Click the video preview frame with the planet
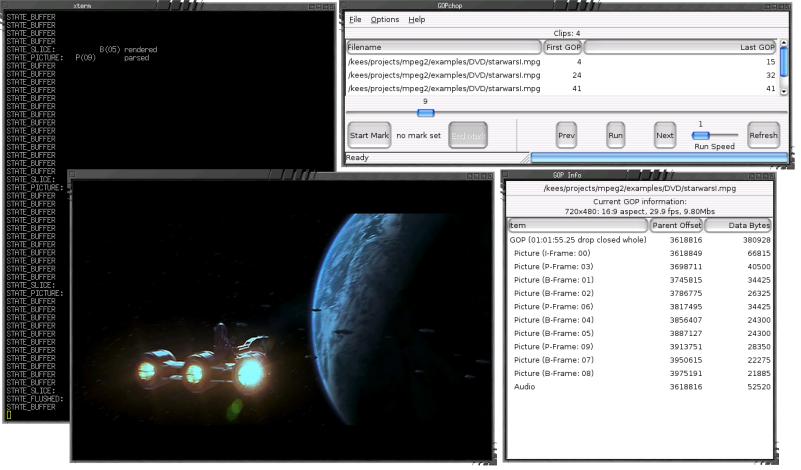 coord(281,320)
